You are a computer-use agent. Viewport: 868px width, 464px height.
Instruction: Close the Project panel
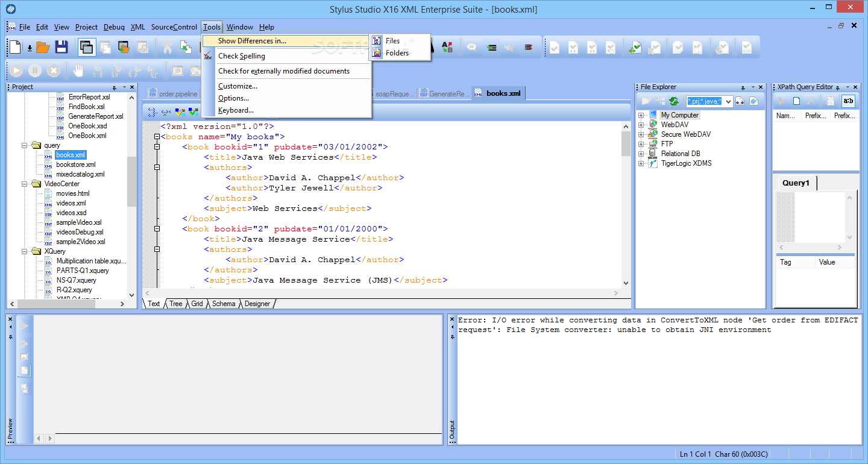pyautogui.click(x=131, y=87)
